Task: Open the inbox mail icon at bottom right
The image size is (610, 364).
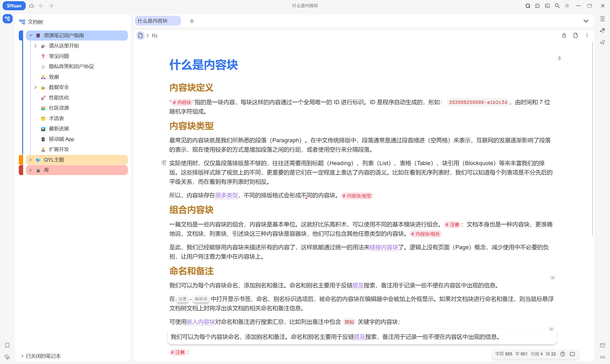Action: pos(602,345)
